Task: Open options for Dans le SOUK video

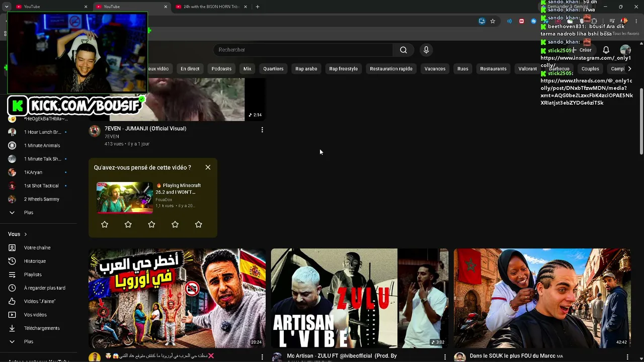Action: click(626, 357)
